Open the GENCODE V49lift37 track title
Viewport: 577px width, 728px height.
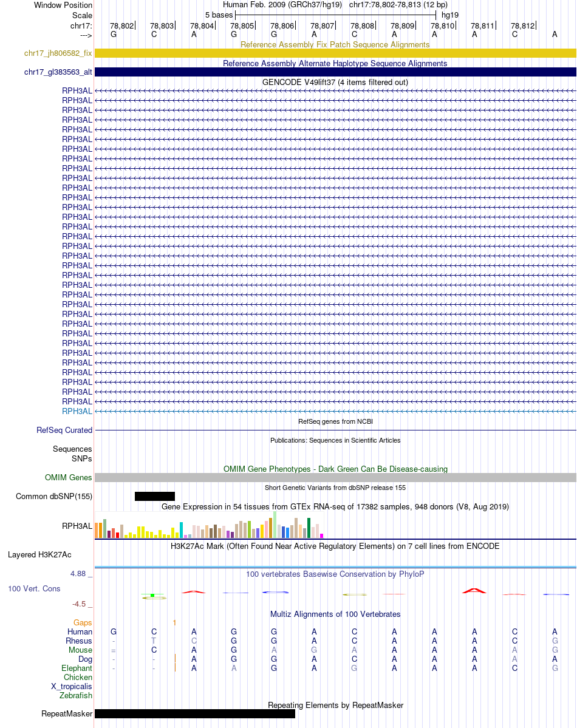coord(335,82)
